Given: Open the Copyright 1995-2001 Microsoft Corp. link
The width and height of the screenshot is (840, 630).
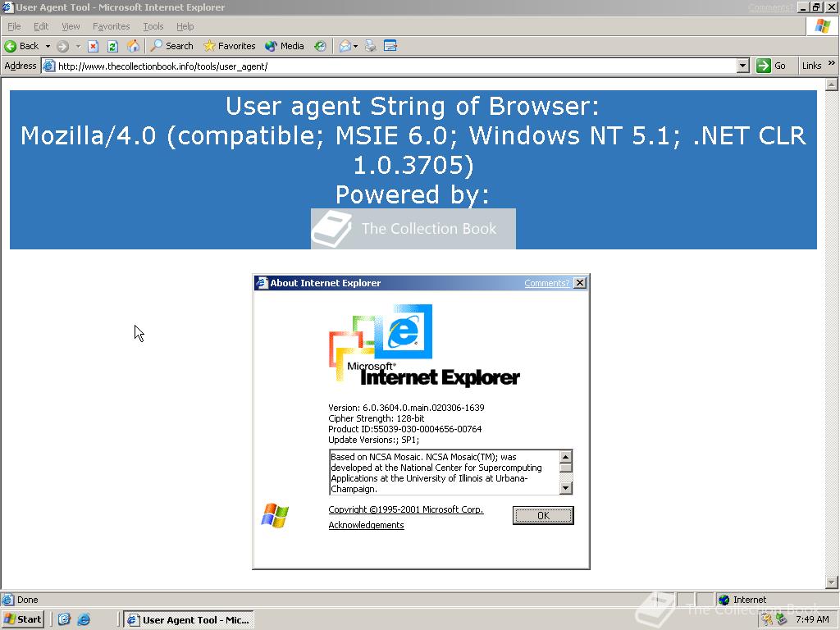Looking at the screenshot, I should tap(405, 509).
